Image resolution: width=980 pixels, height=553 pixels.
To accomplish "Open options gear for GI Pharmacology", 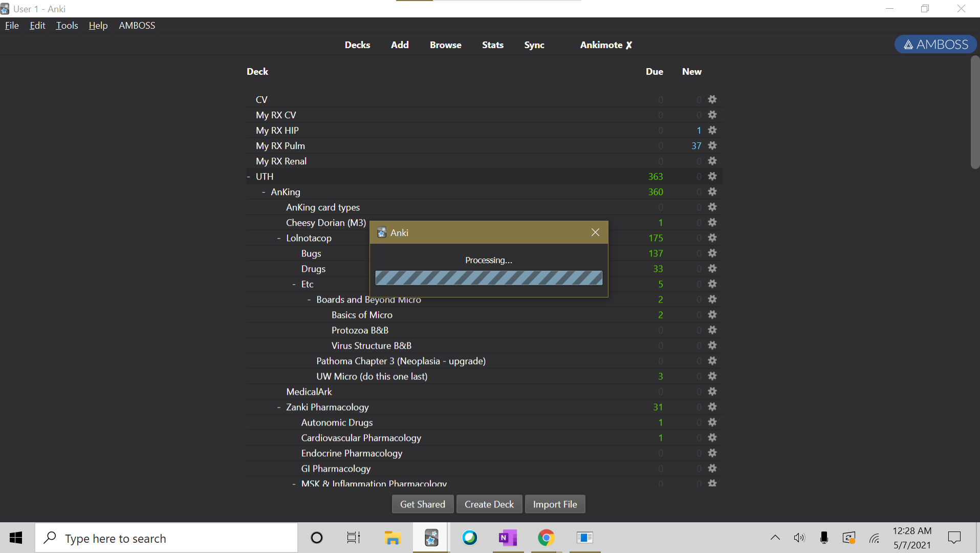I will pos(712,468).
